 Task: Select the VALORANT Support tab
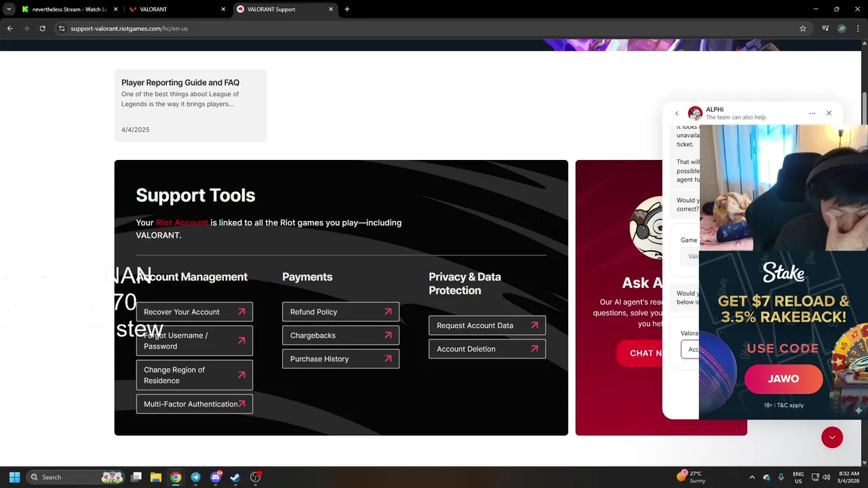tap(285, 9)
